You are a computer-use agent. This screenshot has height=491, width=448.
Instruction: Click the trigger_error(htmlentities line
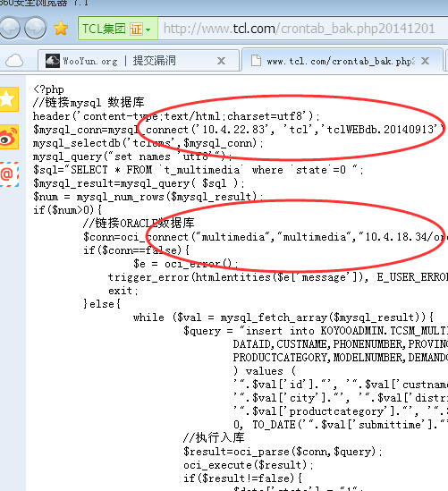coord(278,277)
